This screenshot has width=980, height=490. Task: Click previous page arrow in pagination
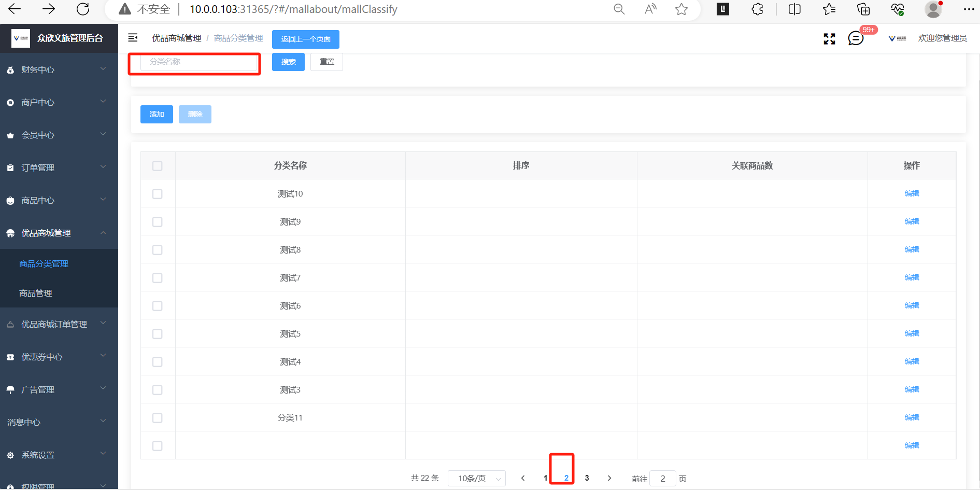click(523, 478)
